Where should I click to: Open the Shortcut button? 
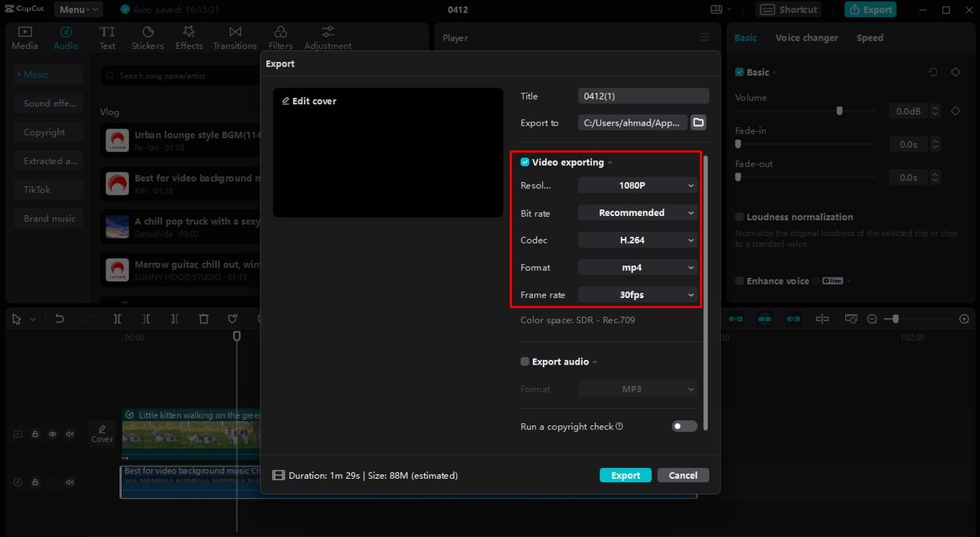point(789,10)
